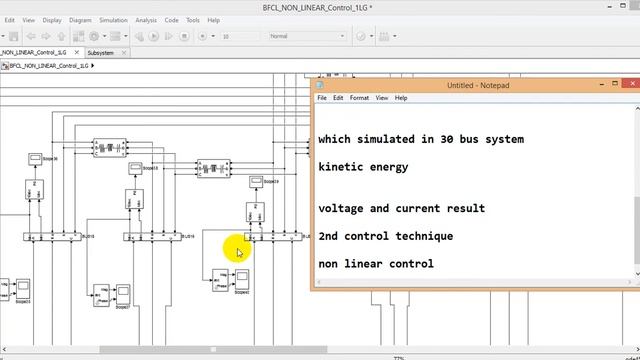The image size is (640, 360).
Task: Click the model icon in the breadcrumb bar
Action: pos(5,66)
